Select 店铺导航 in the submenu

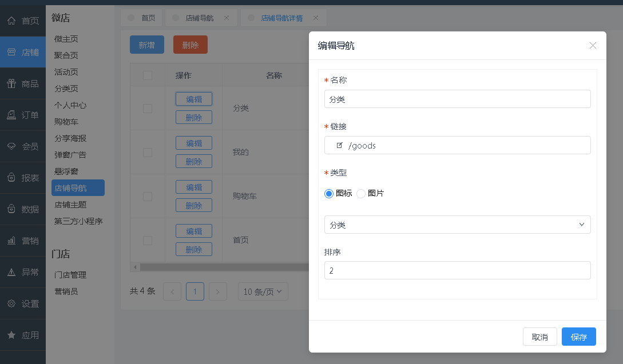(78, 188)
